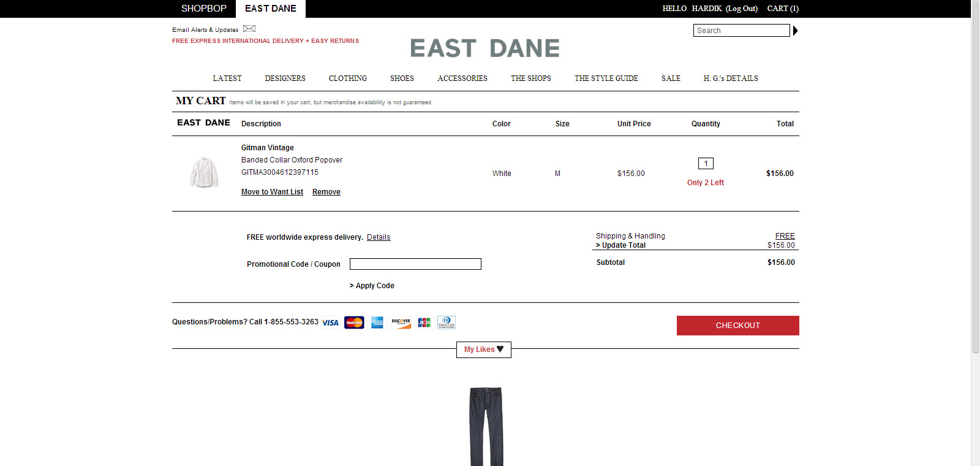Click the free express delivery banner
The image size is (980, 466).
tap(265, 41)
